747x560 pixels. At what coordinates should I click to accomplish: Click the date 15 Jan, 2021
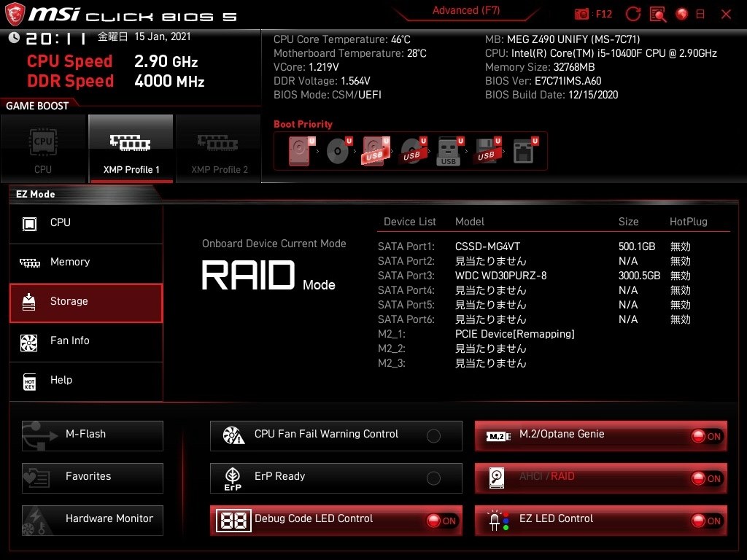pos(163,36)
